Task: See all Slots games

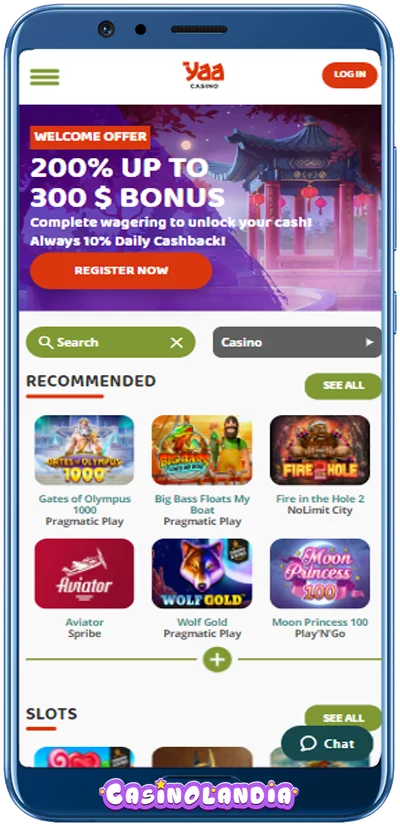Action: (343, 717)
